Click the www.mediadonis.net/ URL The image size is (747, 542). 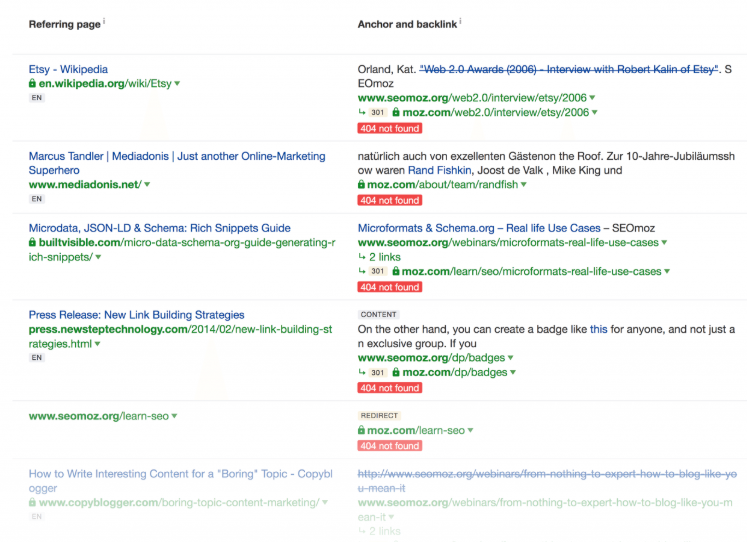(x=85, y=184)
